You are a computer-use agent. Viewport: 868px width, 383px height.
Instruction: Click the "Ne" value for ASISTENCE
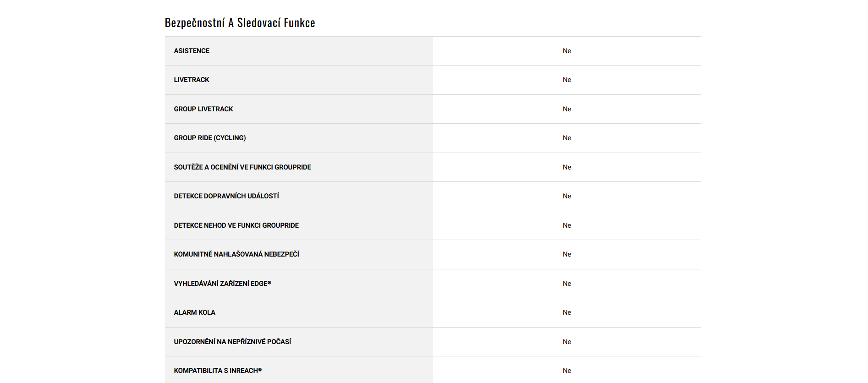(x=567, y=51)
